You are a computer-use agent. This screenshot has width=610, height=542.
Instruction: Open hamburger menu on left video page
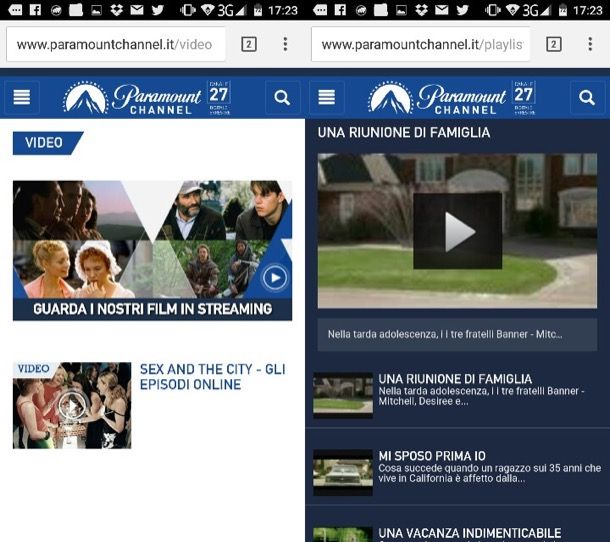21,97
